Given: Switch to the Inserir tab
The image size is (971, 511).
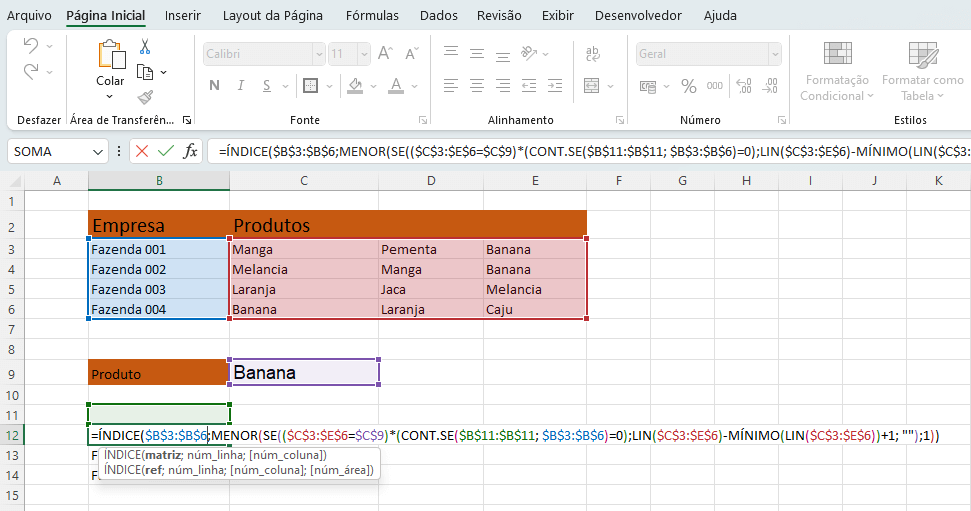Looking at the screenshot, I should 183,15.
